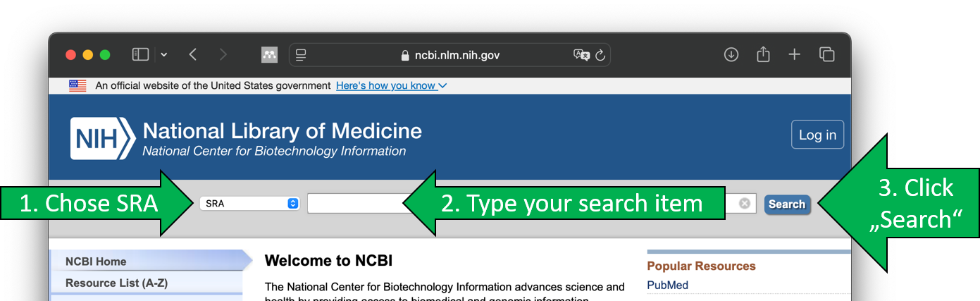The height and width of the screenshot is (301, 980).
Task: Go back with the back arrow
Action: click(x=192, y=54)
